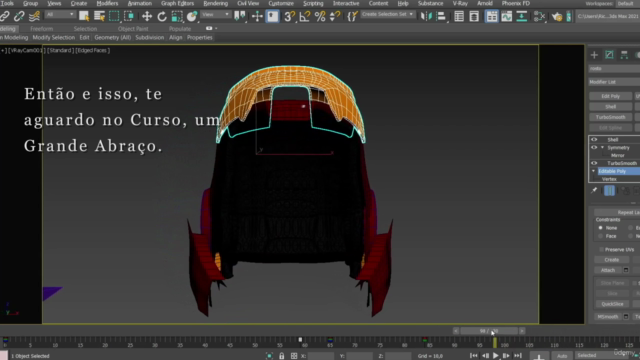Toggle visibility eye of Symmetry modifier
The image size is (640, 360).
point(594,147)
